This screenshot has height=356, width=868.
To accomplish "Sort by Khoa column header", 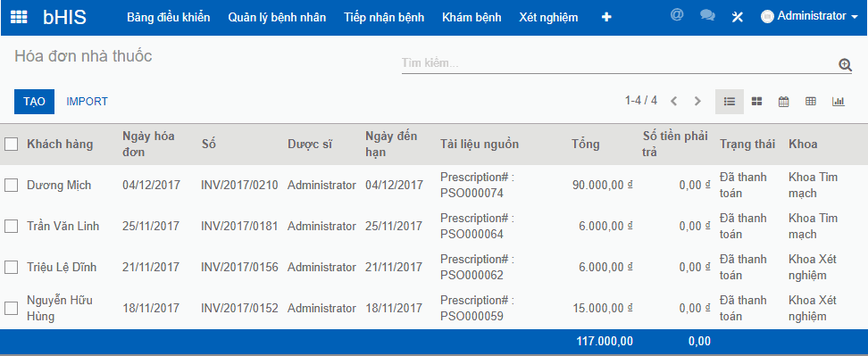I will pos(803,145).
